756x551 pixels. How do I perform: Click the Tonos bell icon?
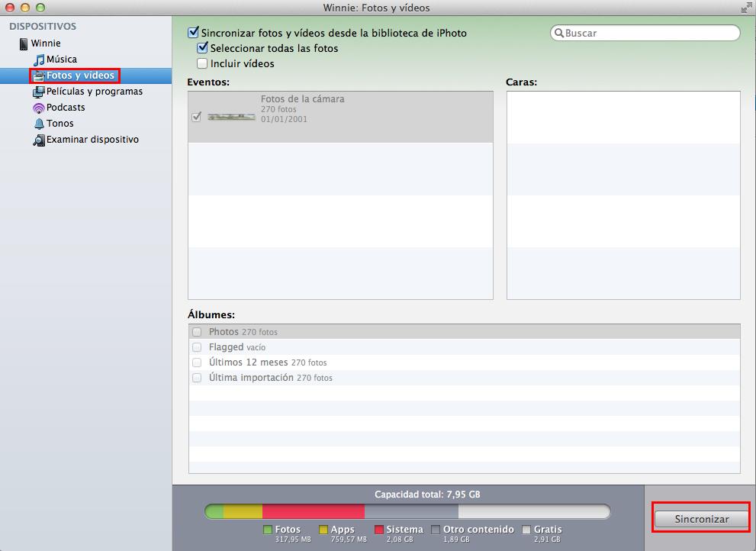[x=39, y=124]
